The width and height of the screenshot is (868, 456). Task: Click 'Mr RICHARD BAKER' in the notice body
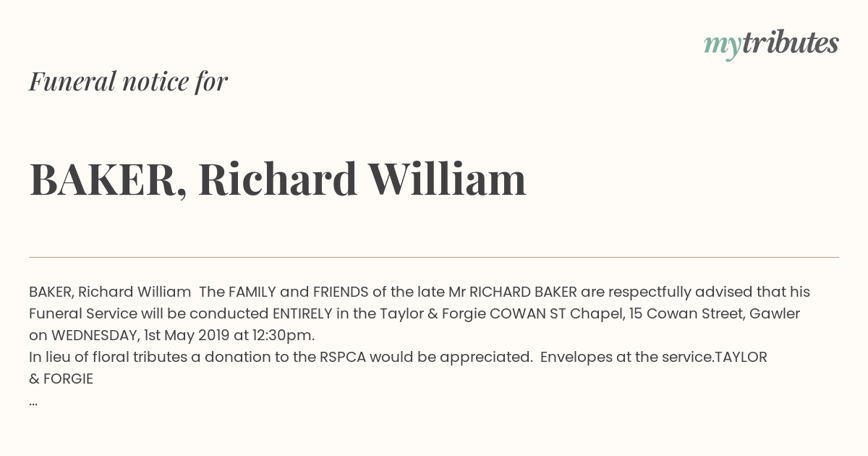click(512, 292)
